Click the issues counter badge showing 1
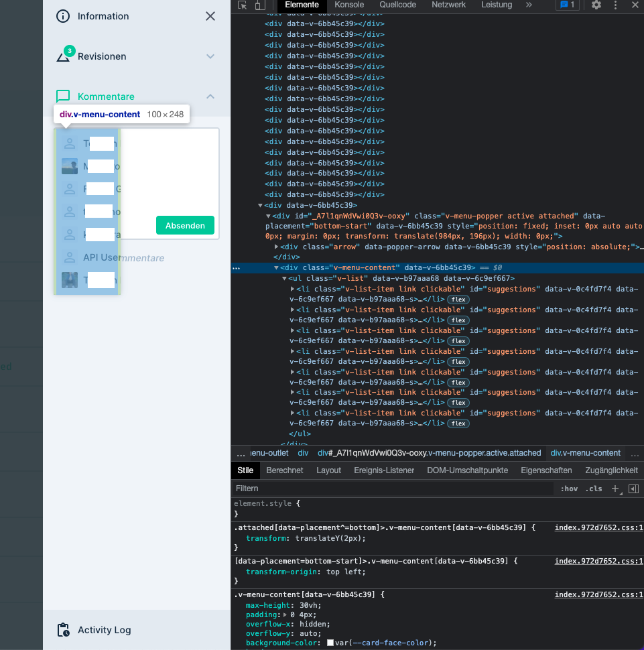This screenshot has width=644, height=650. pyautogui.click(x=568, y=5)
